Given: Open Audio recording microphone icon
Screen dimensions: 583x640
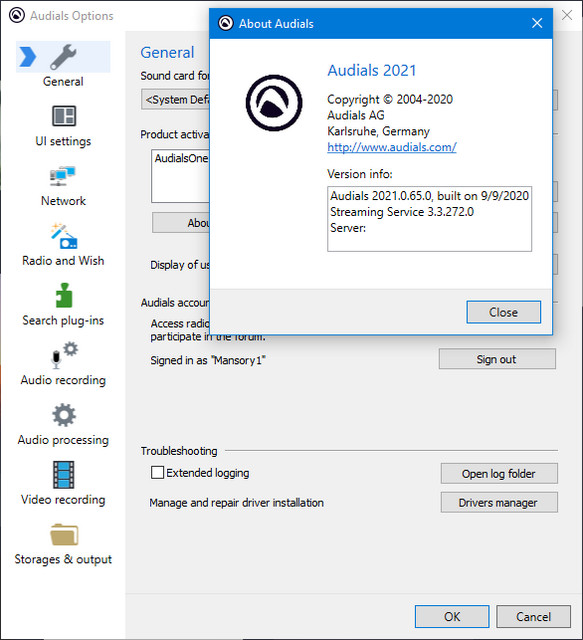Looking at the screenshot, I should 64,355.
